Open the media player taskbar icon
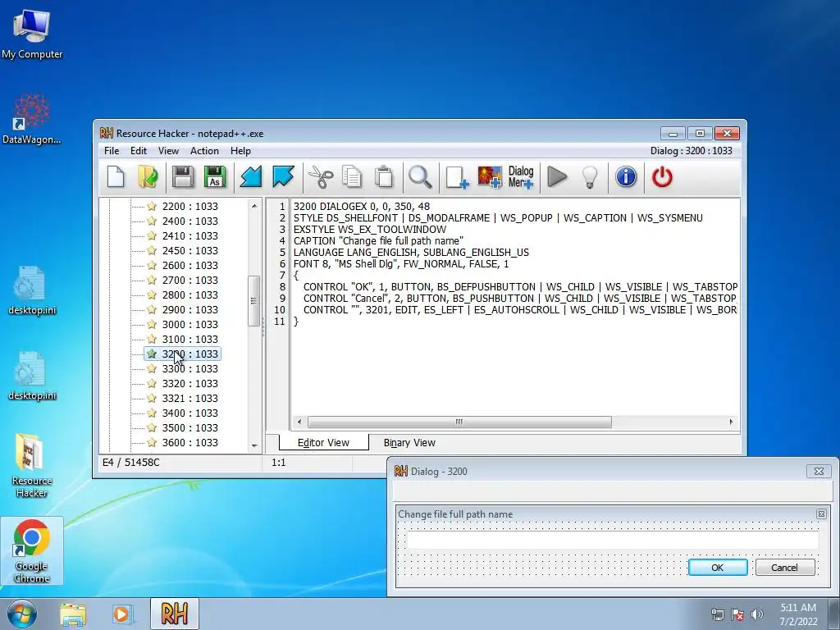Viewport: 840px width, 630px height. pos(121,614)
